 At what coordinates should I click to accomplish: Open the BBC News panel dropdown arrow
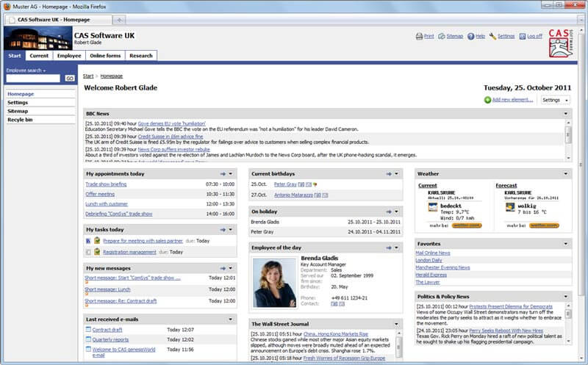[566, 114]
